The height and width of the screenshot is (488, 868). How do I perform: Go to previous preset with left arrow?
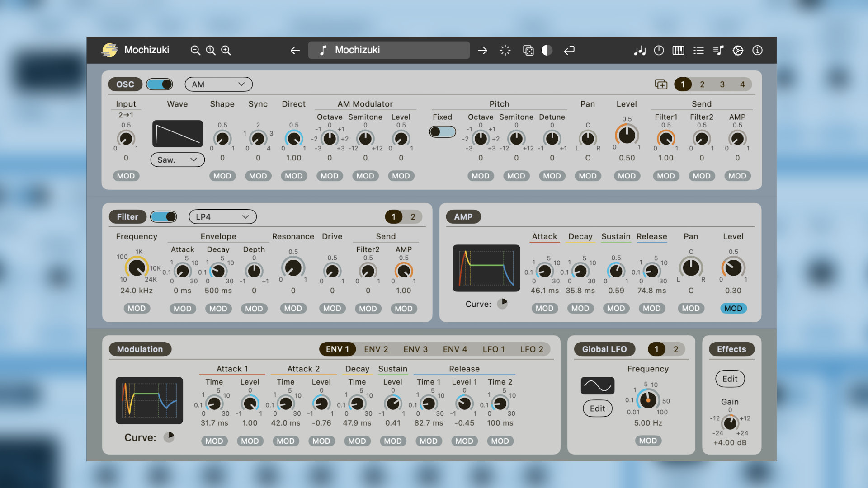tap(295, 50)
